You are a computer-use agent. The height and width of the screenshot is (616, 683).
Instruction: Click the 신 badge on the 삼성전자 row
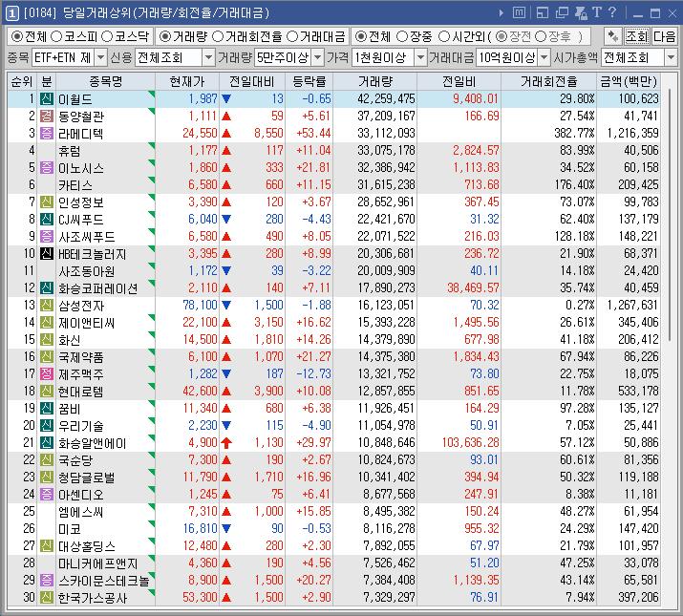click(x=47, y=305)
